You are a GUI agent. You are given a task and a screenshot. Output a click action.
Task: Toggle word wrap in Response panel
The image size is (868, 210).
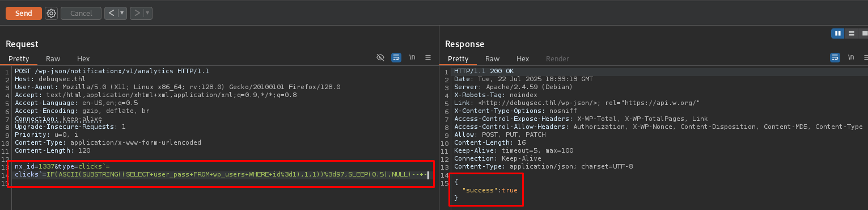(x=835, y=58)
